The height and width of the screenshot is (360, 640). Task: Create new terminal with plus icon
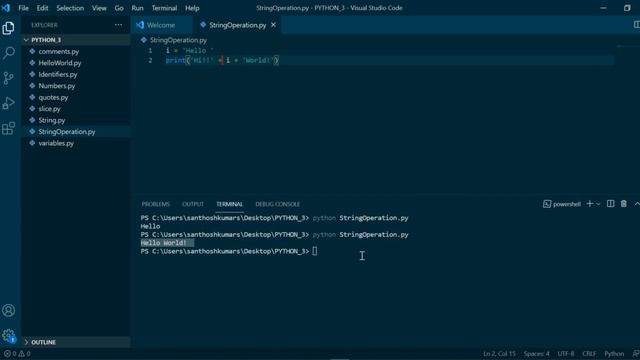589,204
